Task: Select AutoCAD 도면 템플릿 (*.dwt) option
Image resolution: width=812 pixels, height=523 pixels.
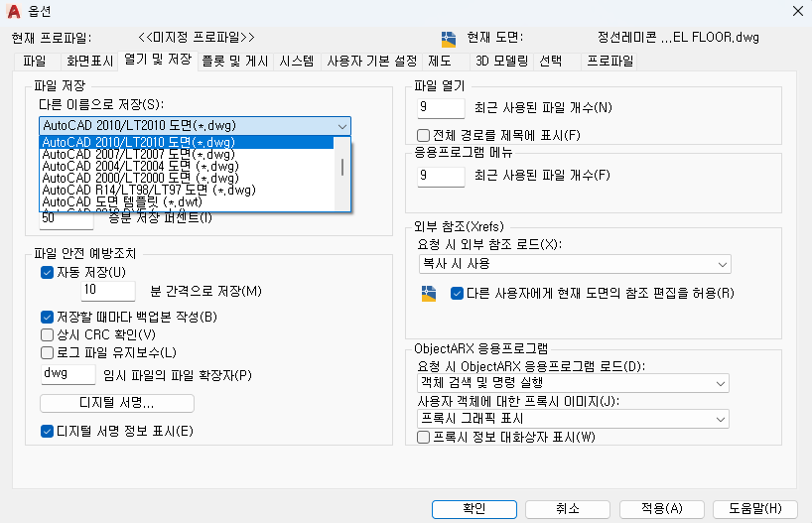Action: coord(187,201)
